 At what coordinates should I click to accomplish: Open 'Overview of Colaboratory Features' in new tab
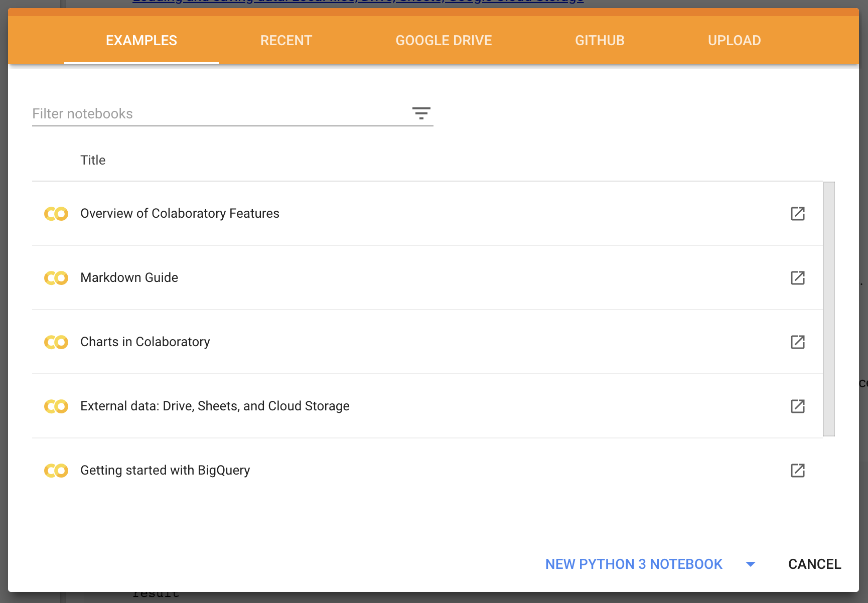click(x=798, y=213)
